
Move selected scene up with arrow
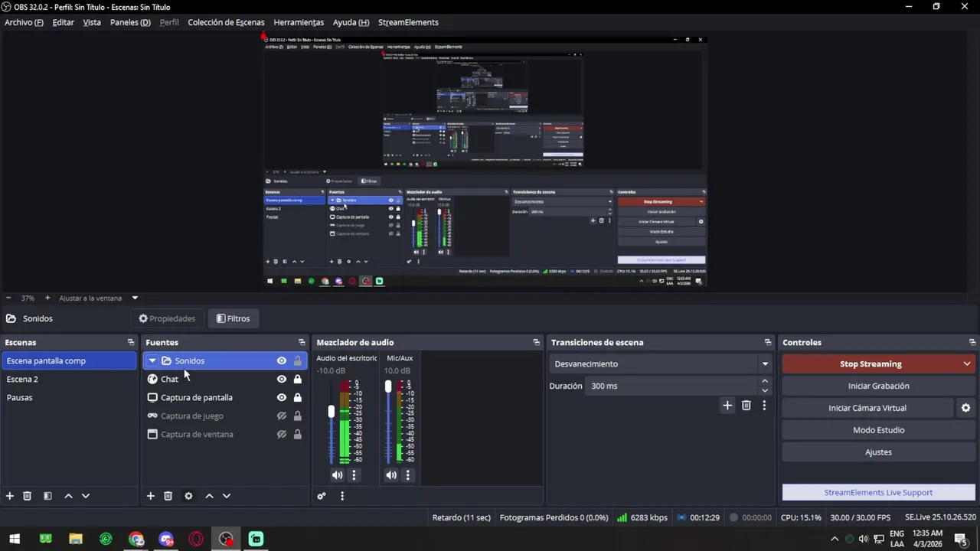[x=68, y=496]
